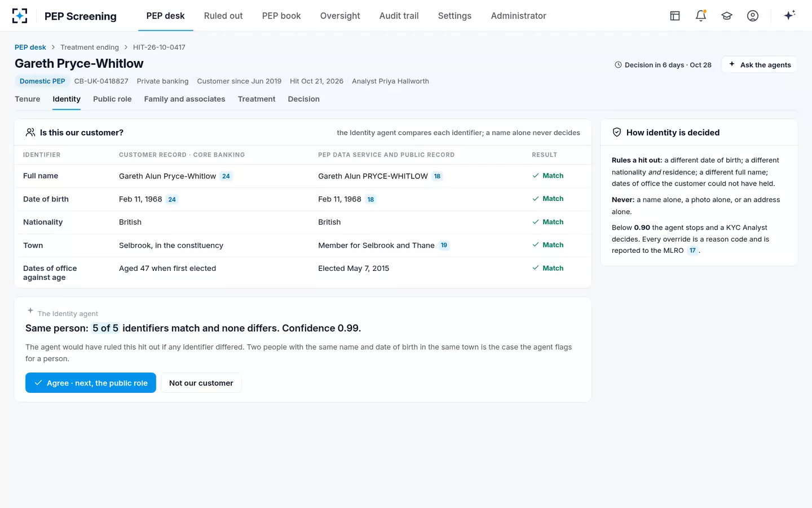Click Ask the agents button
Viewport: 812px width, 508px height.
pos(759,65)
